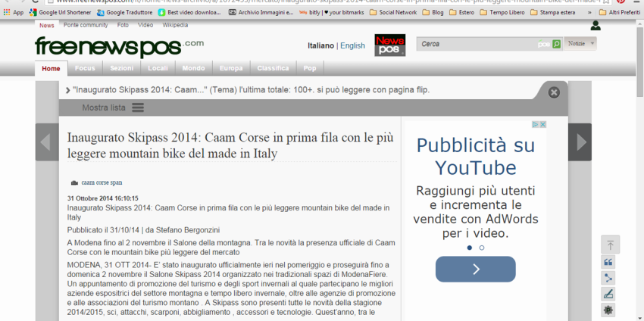Image resolution: width=644 pixels, height=321 pixels.
Task: Close the topic banner with the X icon
Action: pyautogui.click(x=554, y=93)
